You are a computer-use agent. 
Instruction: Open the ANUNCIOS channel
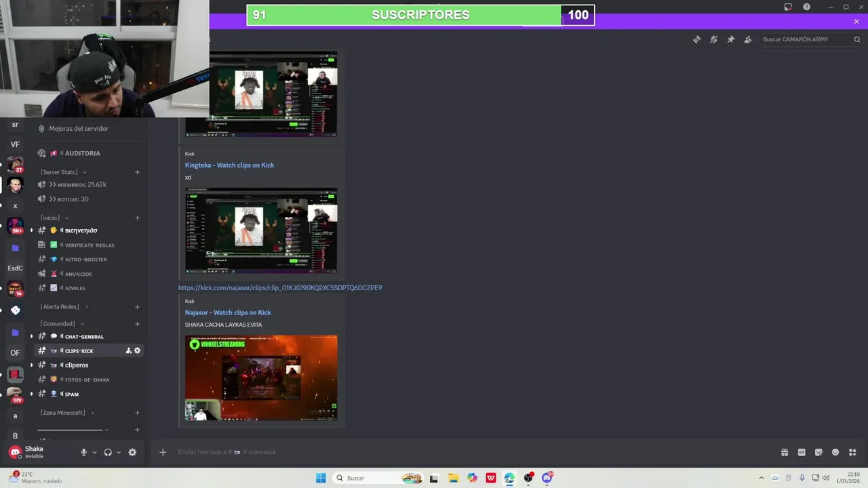coord(78,274)
